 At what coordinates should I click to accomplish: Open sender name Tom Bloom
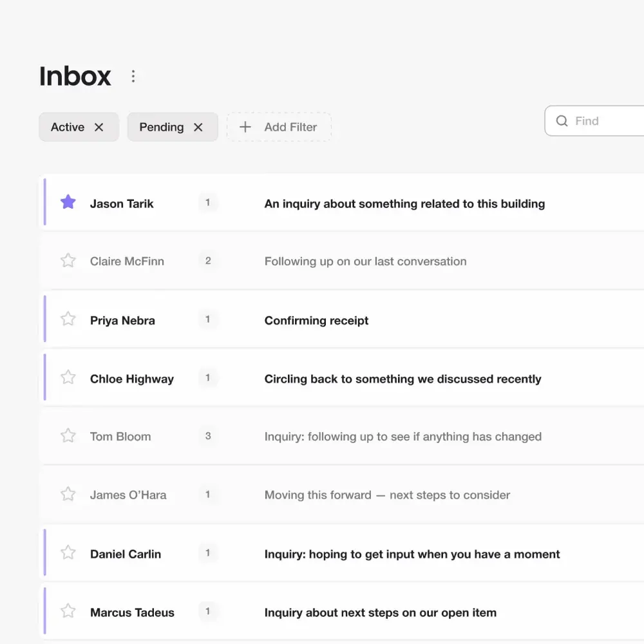click(120, 436)
